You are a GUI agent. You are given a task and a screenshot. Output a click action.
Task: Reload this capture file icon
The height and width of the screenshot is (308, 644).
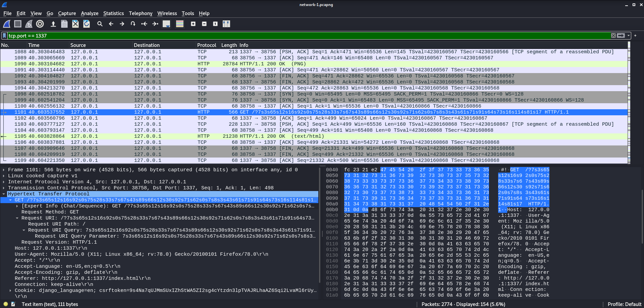[87, 24]
